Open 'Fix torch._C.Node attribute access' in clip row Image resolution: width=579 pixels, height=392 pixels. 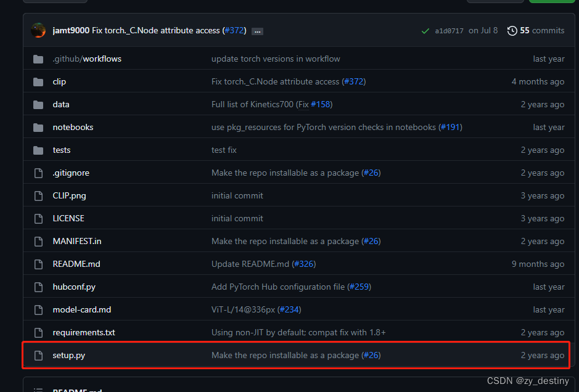click(275, 81)
